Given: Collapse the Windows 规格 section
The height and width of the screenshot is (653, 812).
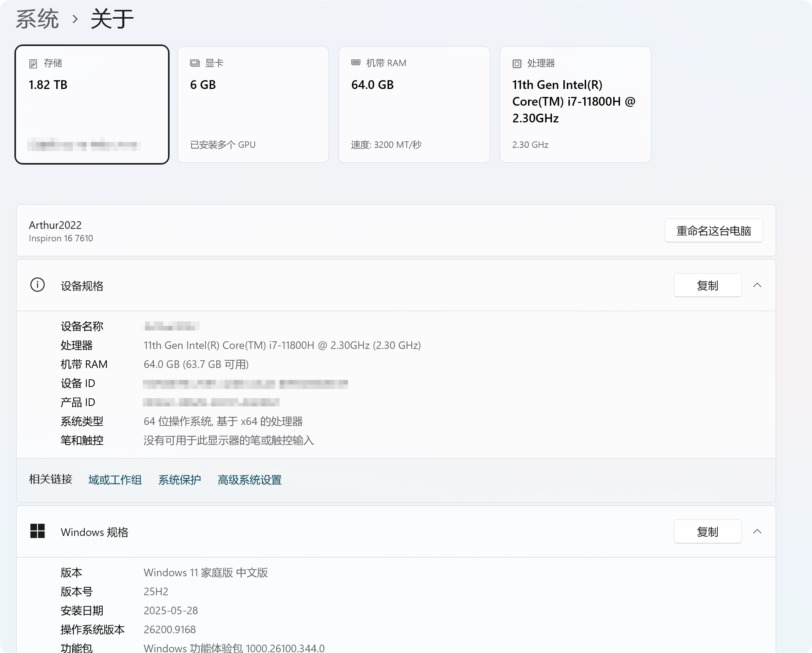Looking at the screenshot, I should [757, 531].
